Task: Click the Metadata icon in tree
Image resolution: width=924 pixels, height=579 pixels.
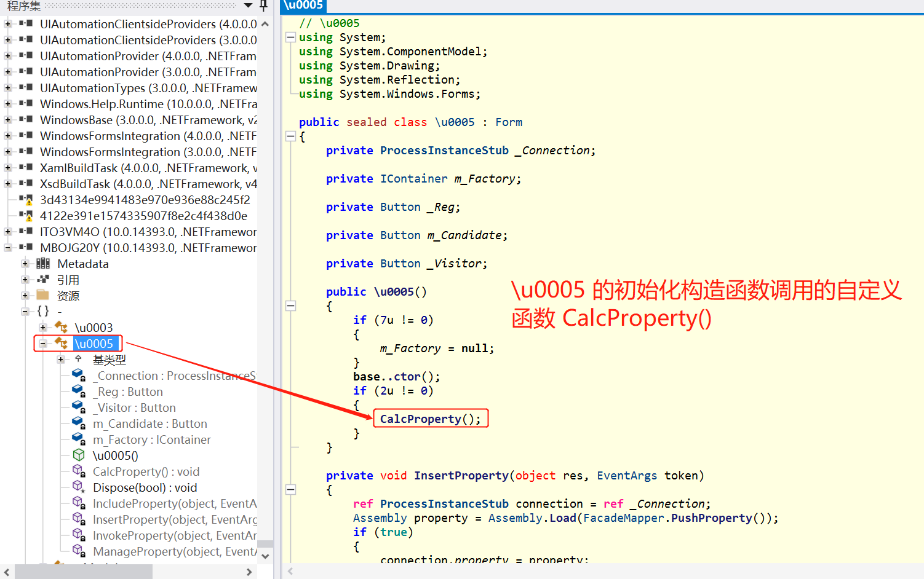Action: click(x=43, y=264)
